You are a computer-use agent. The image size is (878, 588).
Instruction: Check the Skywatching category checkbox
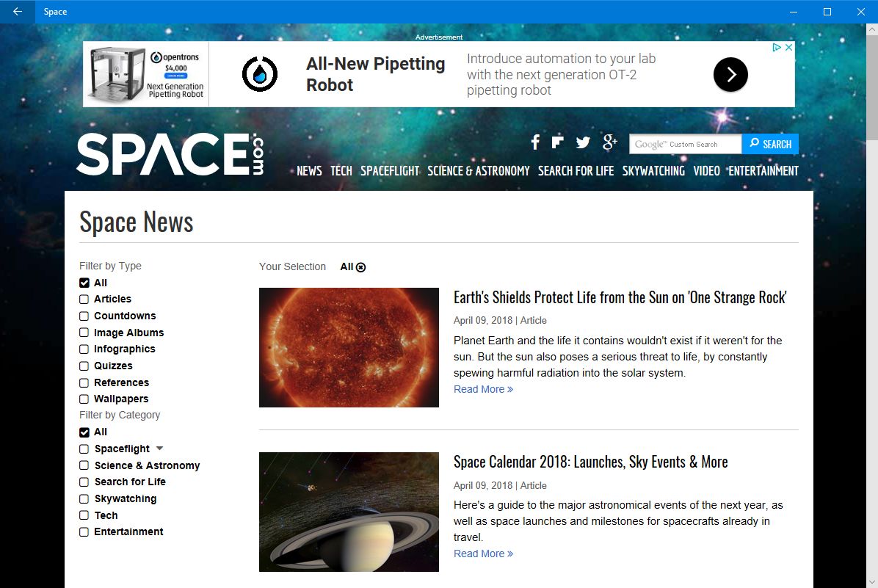pos(84,498)
